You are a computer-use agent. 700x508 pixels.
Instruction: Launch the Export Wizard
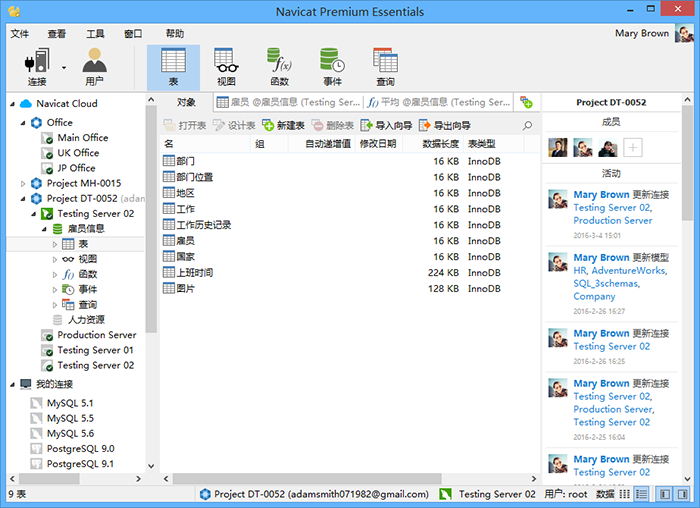[445, 125]
